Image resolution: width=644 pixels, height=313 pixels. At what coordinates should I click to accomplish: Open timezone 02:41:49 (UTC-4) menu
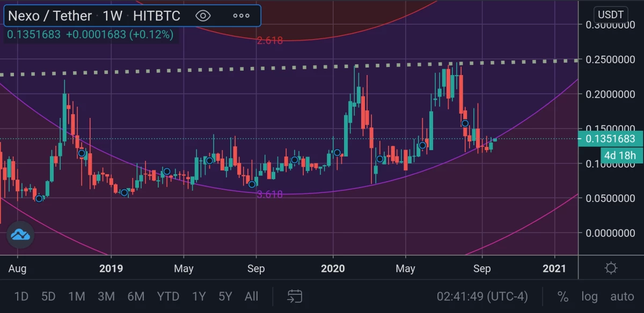[482, 296]
